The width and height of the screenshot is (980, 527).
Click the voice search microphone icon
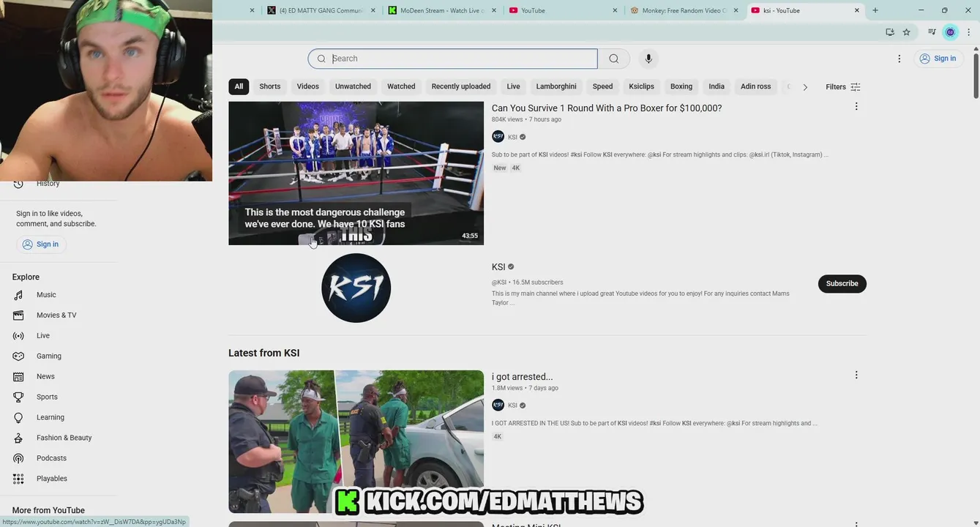tap(648, 59)
